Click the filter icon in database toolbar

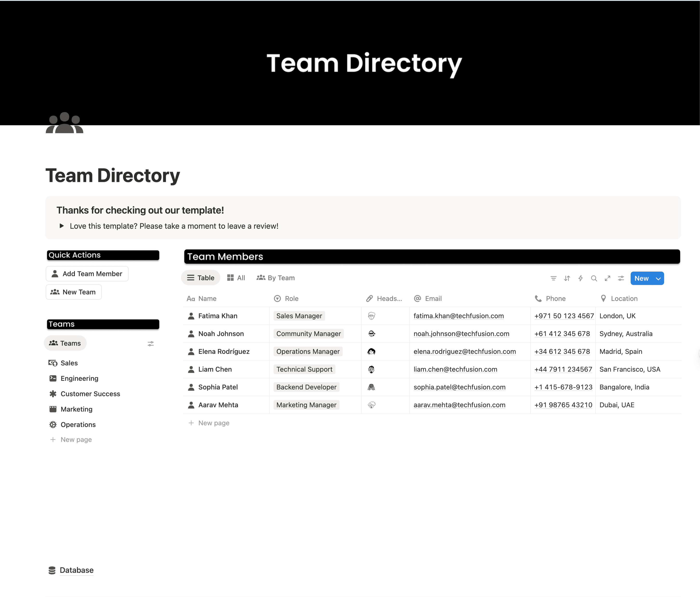click(553, 278)
